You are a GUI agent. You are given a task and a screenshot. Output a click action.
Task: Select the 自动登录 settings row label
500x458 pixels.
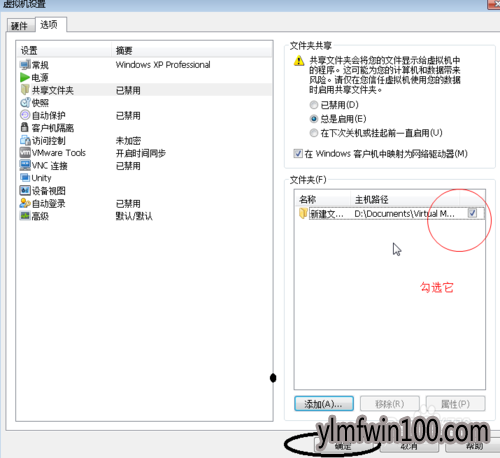[49, 203]
